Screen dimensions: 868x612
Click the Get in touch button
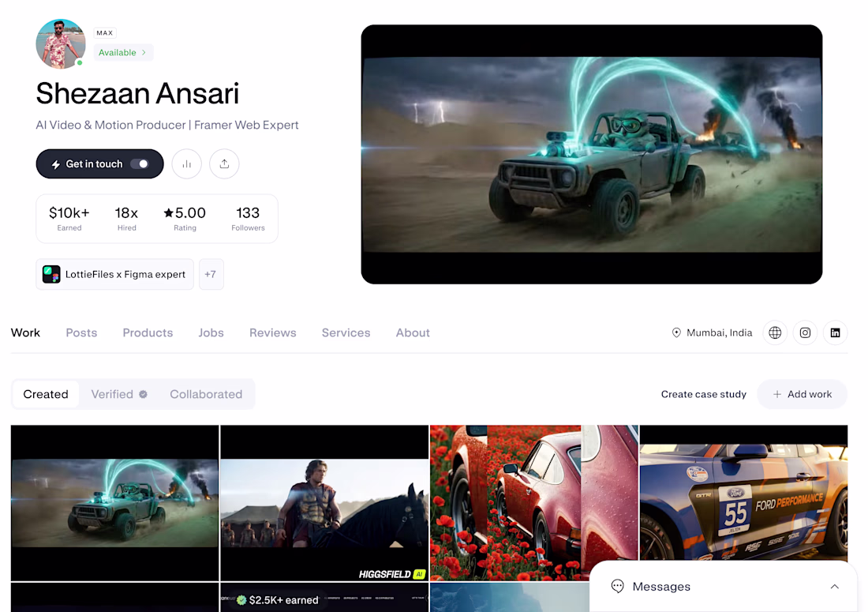pos(99,164)
